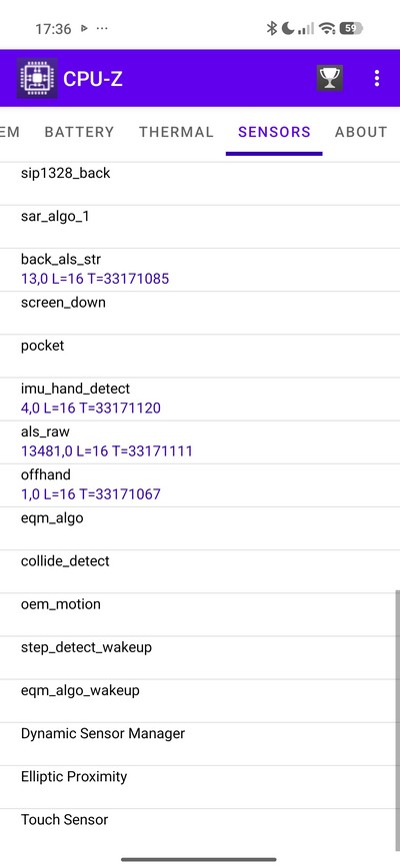Tap the Bluetooth status icon
The image size is (400, 868).
271,28
